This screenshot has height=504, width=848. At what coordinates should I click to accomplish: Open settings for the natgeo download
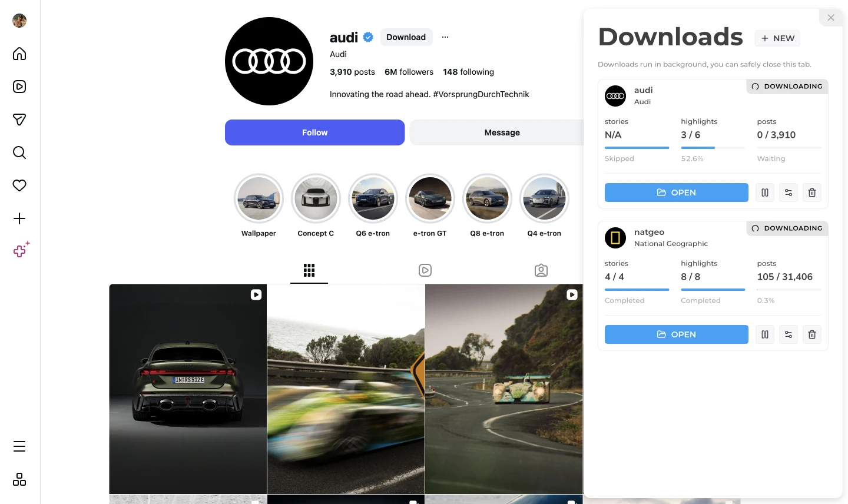coord(789,334)
